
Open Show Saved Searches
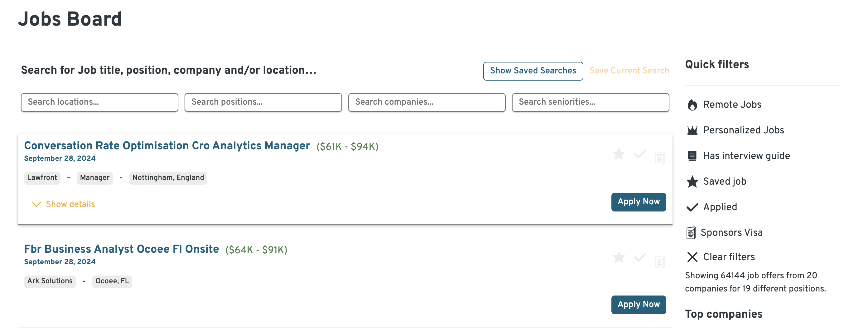point(533,71)
